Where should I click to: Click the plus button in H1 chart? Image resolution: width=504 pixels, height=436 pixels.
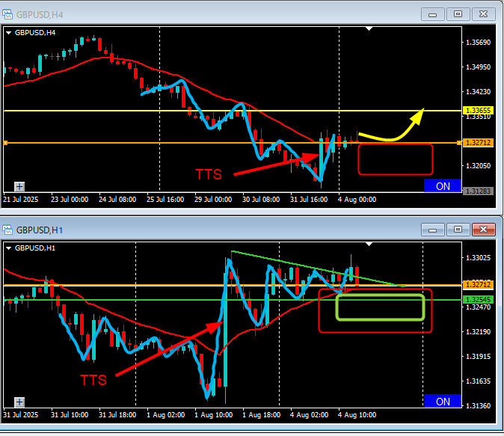[19, 402]
